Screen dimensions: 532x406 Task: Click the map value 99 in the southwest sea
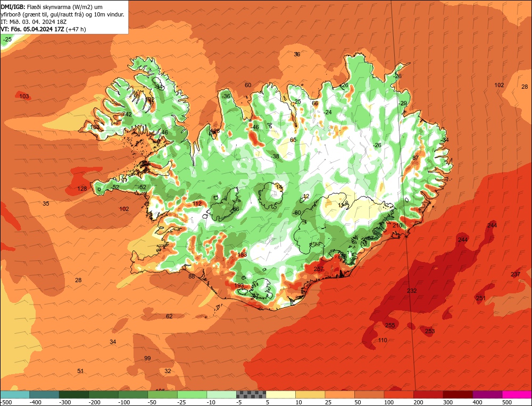(x=147, y=358)
